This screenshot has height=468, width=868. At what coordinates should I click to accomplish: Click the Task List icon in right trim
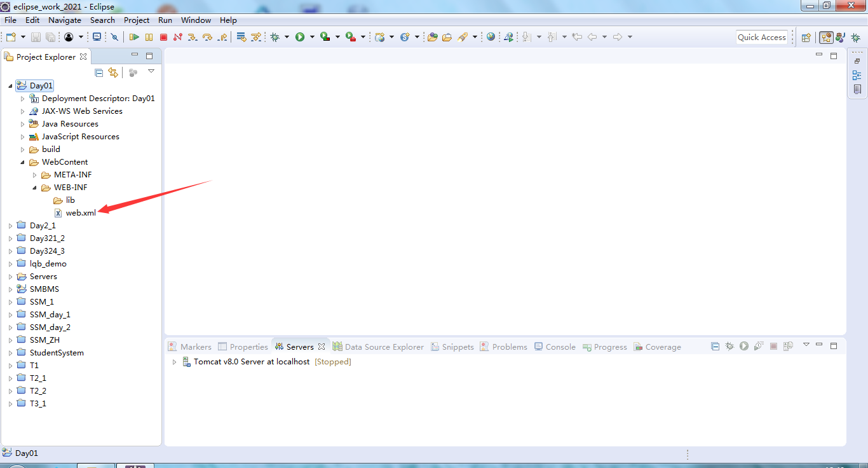(857, 90)
